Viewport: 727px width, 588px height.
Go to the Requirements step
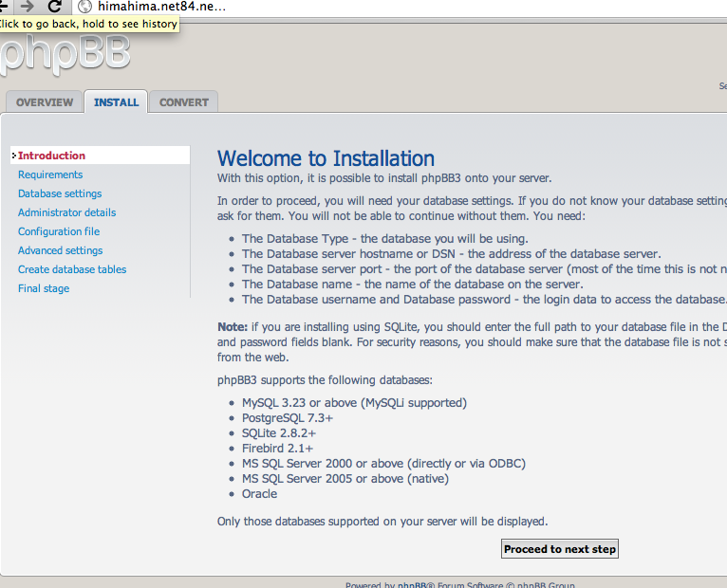click(x=50, y=175)
